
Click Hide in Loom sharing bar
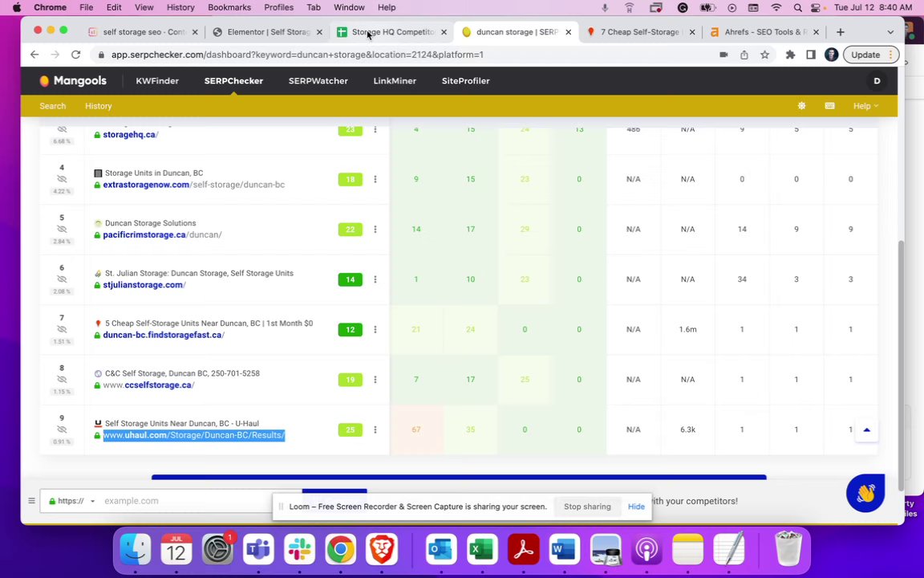click(x=636, y=507)
